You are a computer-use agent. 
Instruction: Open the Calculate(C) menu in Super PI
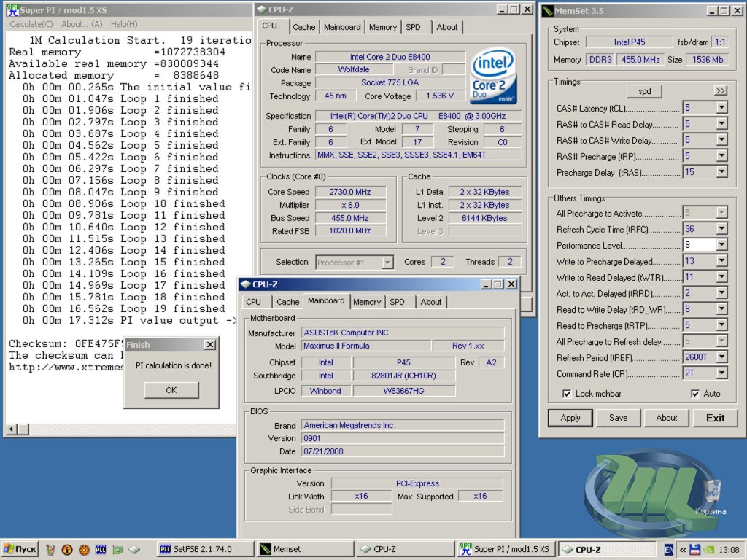click(31, 24)
